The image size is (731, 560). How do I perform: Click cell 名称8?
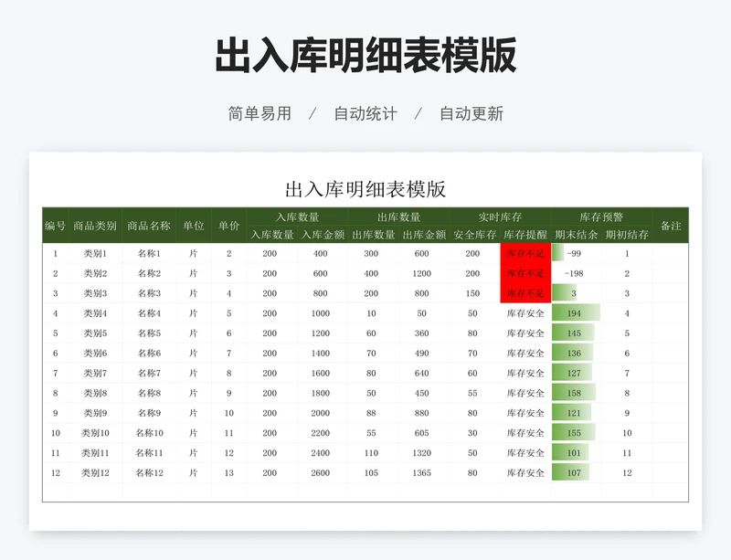pyautogui.click(x=149, y=393)
